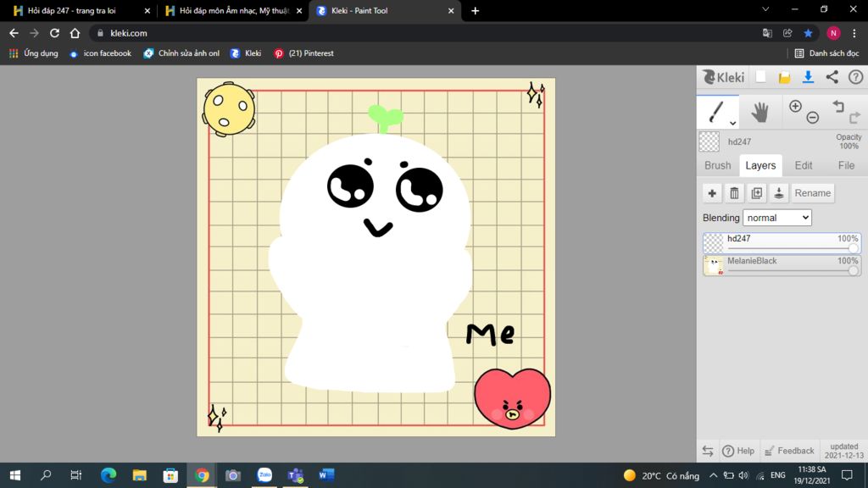Click the hd247 layer preview swatch near Opacity
Screen dimensions: 868x488
pyautogui.click(x=709, y=141)
